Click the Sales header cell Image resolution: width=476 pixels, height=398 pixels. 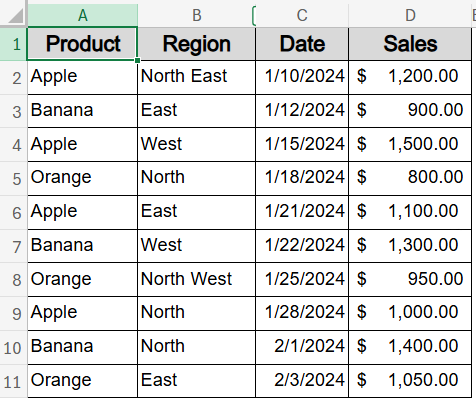click(410, 44)
